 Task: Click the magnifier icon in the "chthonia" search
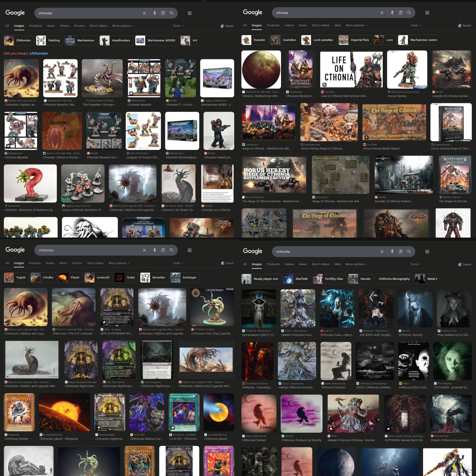[409, 252]
